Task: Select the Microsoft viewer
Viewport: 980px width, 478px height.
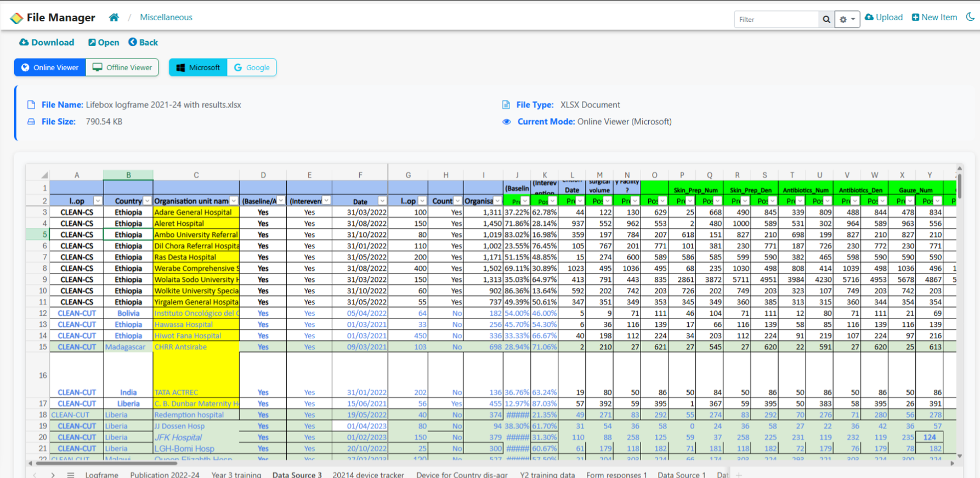Action: point(198,67)
